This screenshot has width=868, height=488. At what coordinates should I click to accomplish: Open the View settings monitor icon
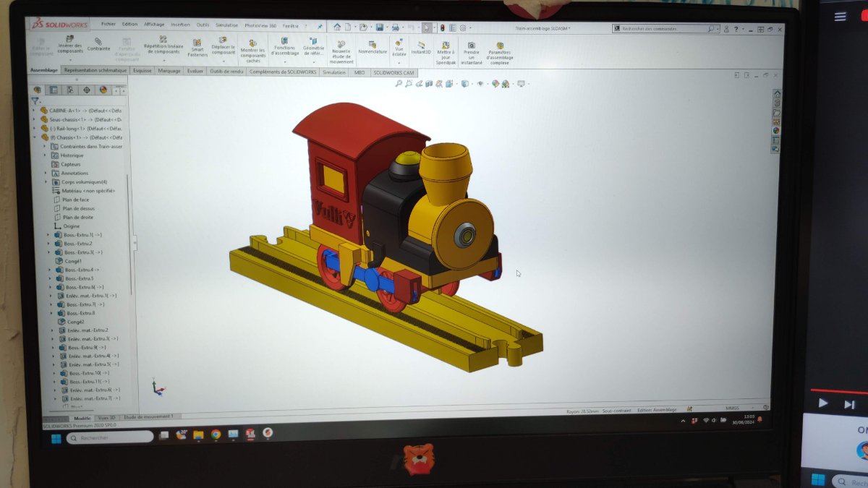pos(520,84)
